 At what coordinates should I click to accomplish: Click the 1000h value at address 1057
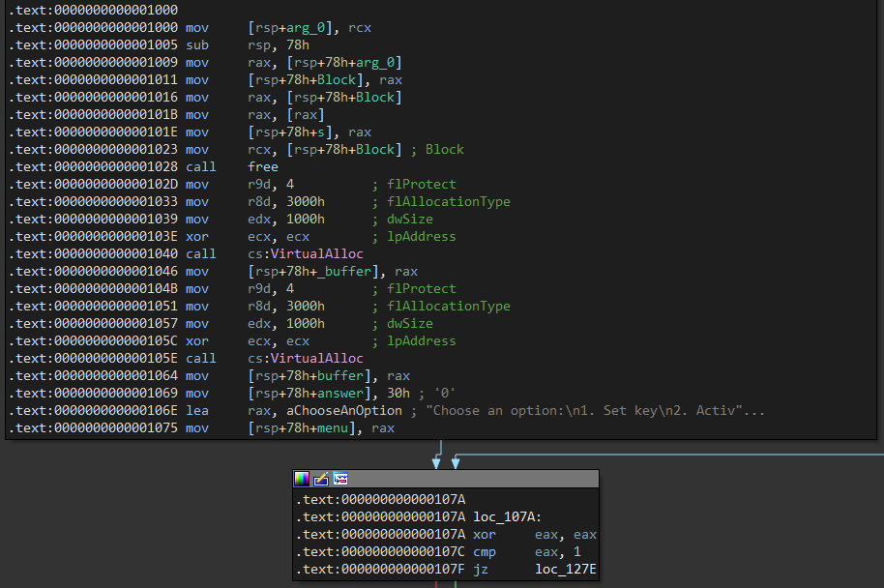point(306,323)
